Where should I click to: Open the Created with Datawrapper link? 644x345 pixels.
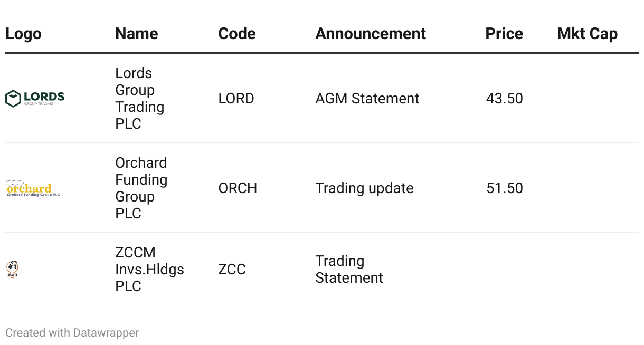point(72,333)
